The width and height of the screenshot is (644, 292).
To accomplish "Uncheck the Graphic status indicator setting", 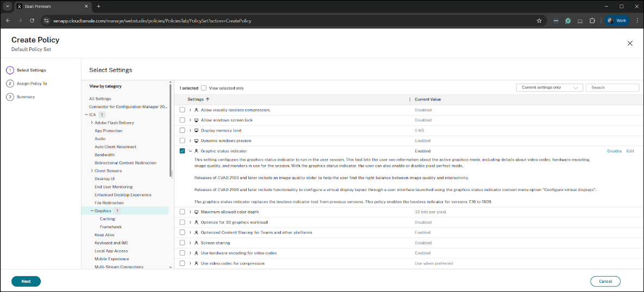I will point(183,151).
